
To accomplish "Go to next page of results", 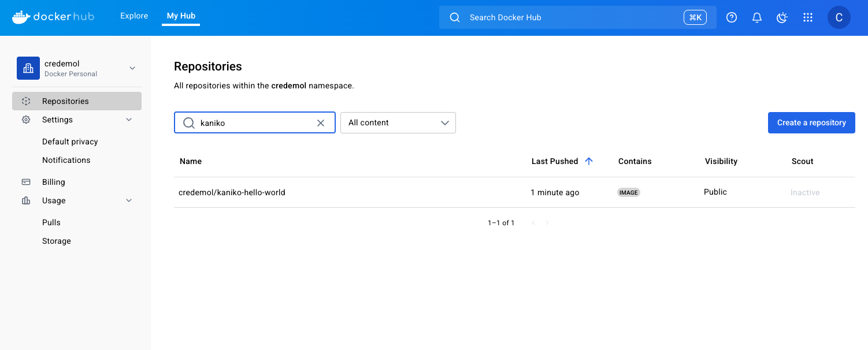I will click(x=547, y=223).
